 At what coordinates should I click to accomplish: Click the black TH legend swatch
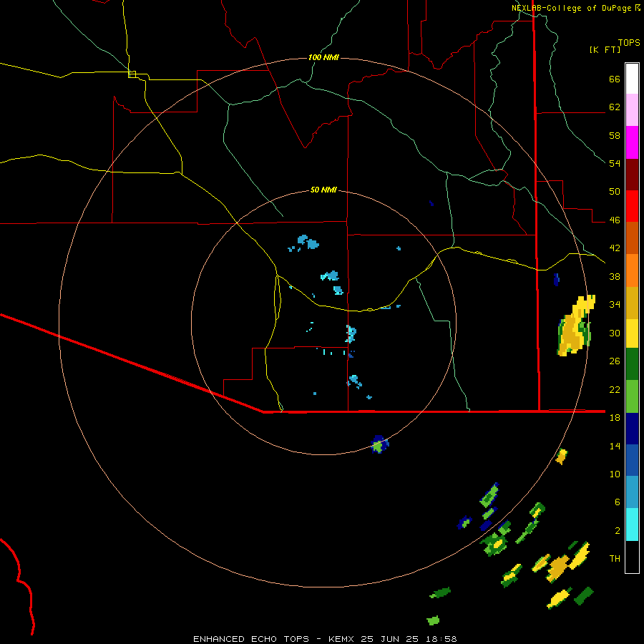[632, 557]
